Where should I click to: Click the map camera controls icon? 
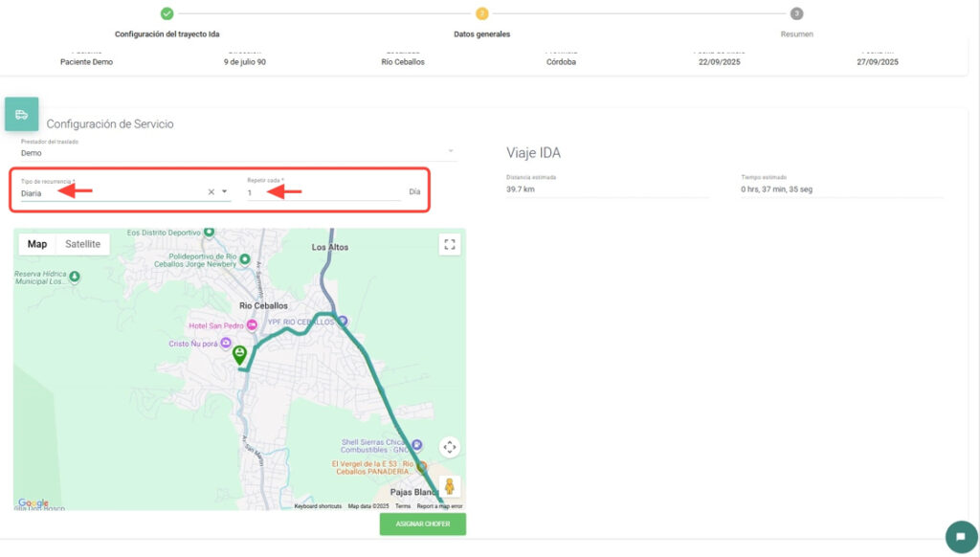coord(450,447)
